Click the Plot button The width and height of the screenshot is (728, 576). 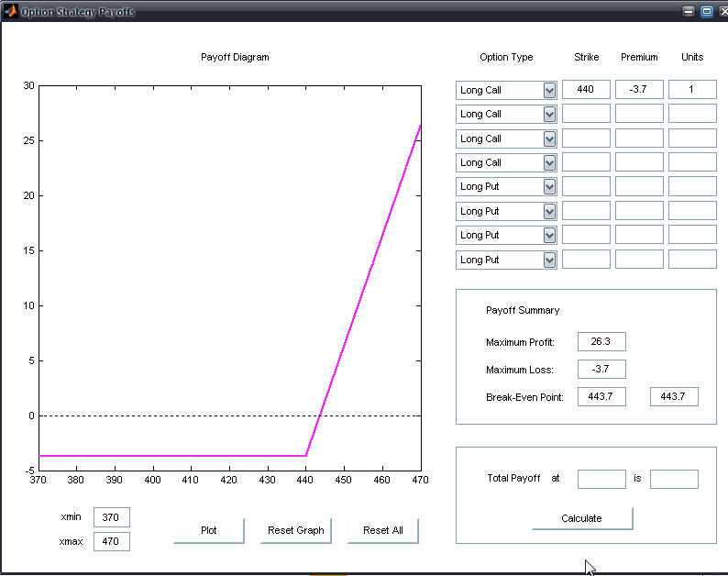click(x=209, y=530)
